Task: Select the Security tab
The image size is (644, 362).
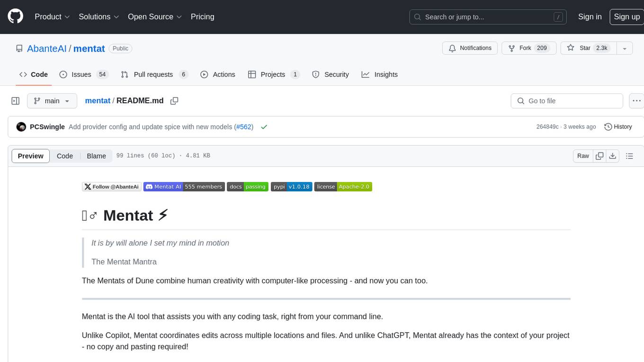Action: [x=331, y=74]
